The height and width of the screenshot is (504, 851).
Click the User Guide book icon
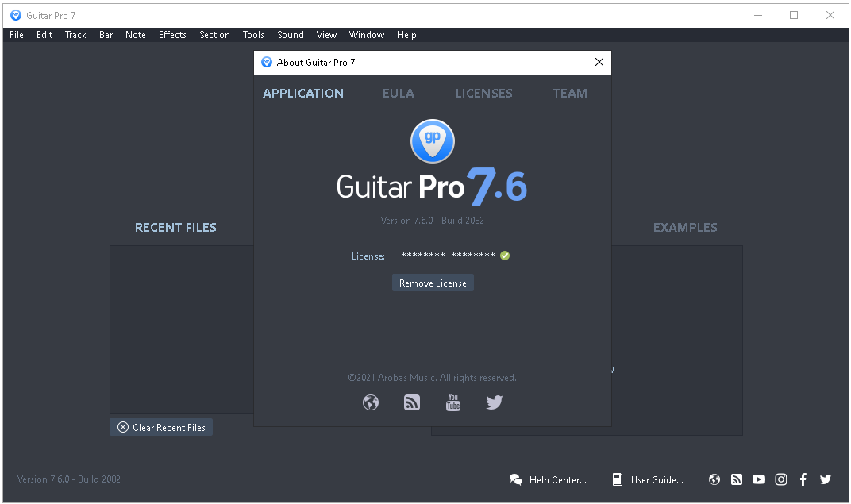(x=618, y=479)
